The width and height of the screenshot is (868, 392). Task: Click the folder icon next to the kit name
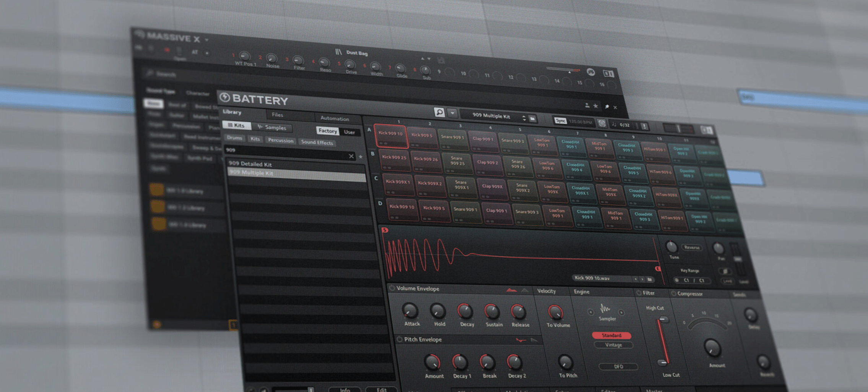(x=532, y=119)
